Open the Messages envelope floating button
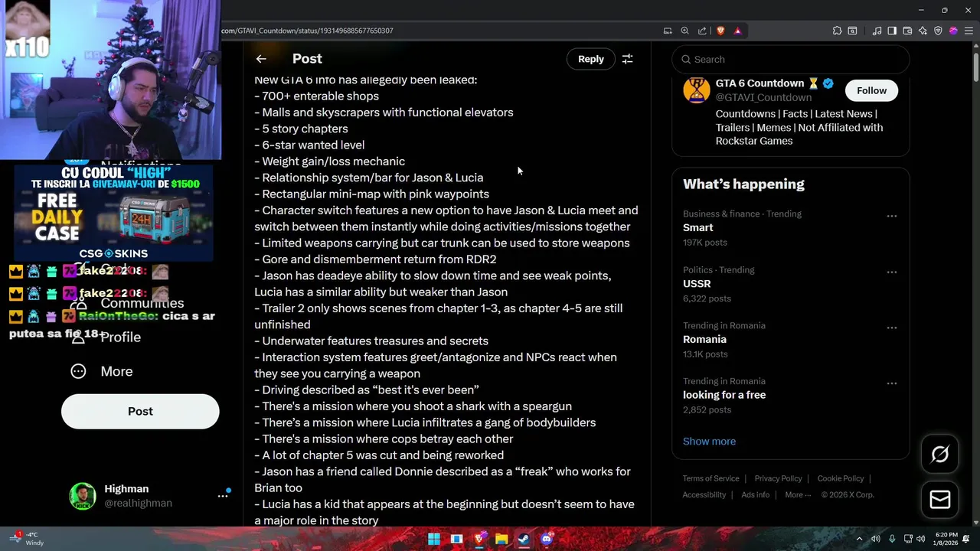 [940, 500]
